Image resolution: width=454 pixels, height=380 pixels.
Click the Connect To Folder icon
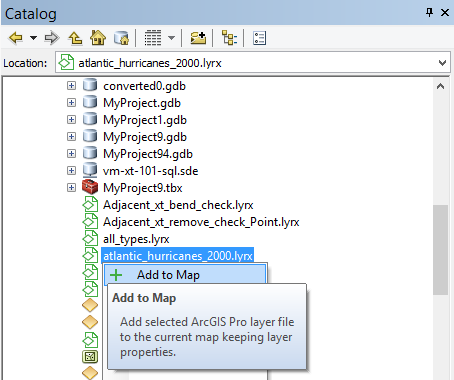pos(198,38)
